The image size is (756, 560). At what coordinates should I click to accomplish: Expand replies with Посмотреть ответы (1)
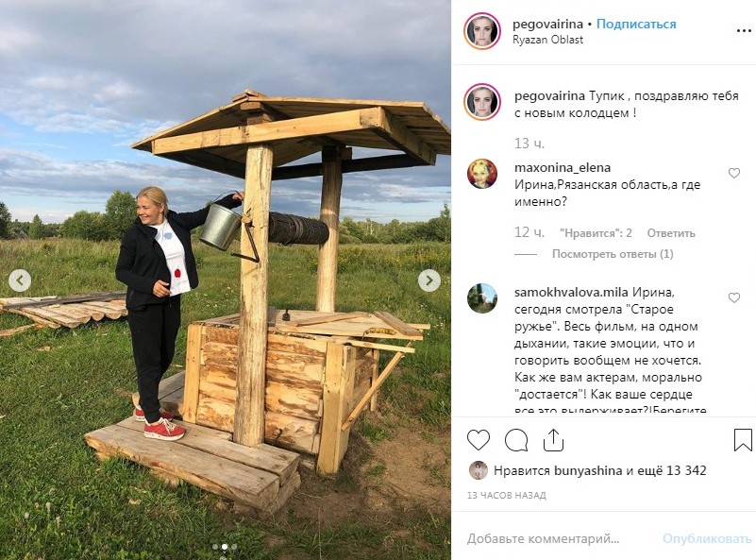tap(613, 254)
